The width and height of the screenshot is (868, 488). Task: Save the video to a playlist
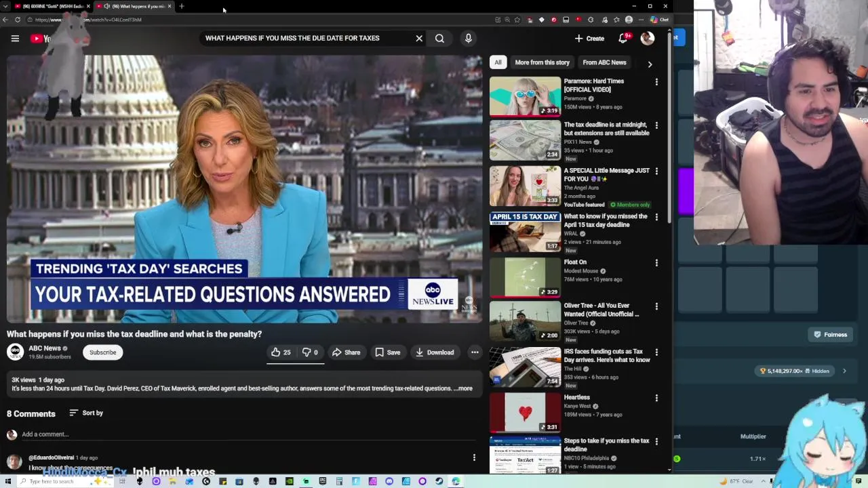pyautogui.click(x=388, y=352)
